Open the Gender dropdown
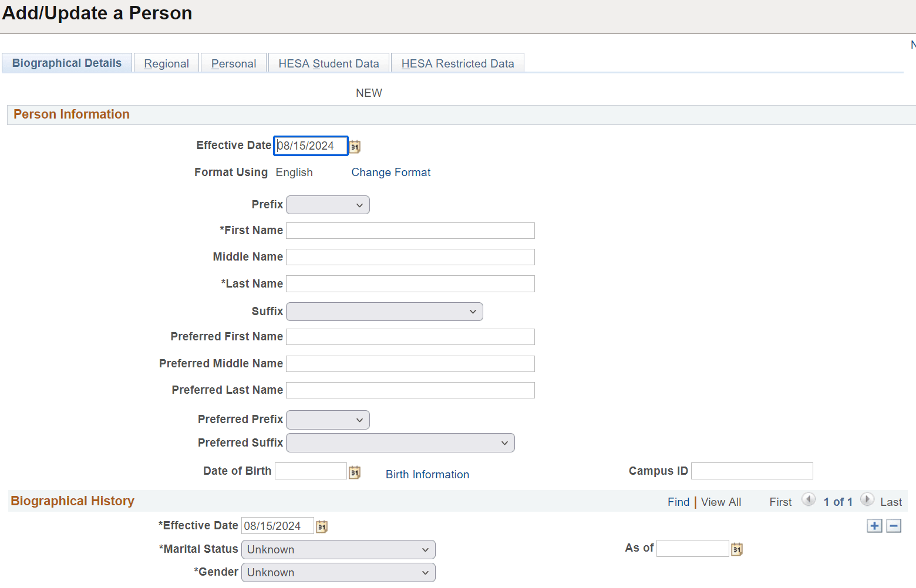The height and width of the screenshot is (588, 916). (338, 572)
